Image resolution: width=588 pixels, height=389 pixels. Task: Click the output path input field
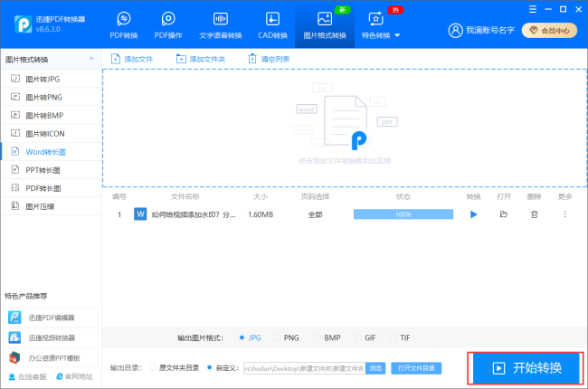coord(305,368)
